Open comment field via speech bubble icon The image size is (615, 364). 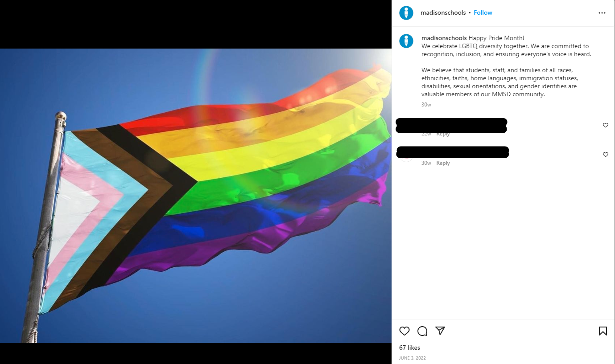[x=422, y=331]
